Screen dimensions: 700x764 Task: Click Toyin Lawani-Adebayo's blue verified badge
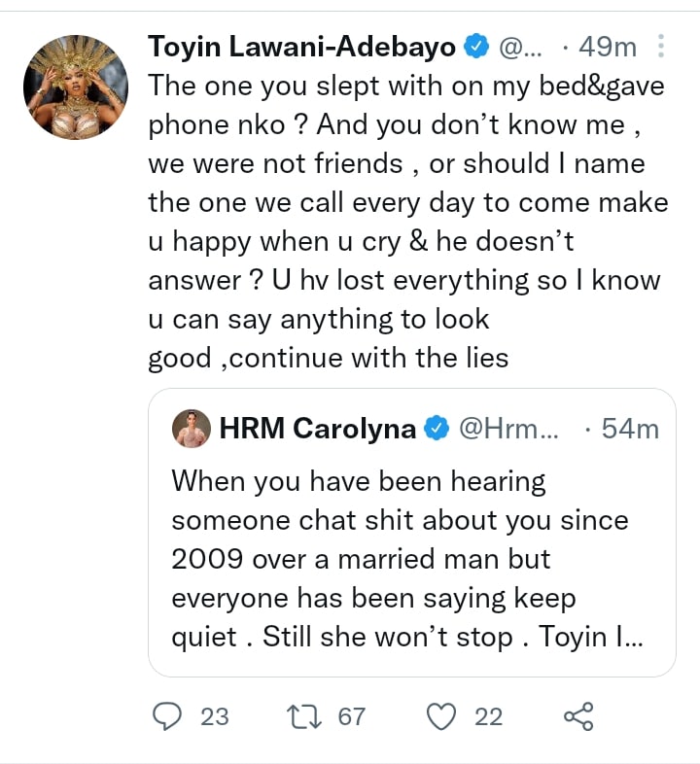[x=475, y=46]
